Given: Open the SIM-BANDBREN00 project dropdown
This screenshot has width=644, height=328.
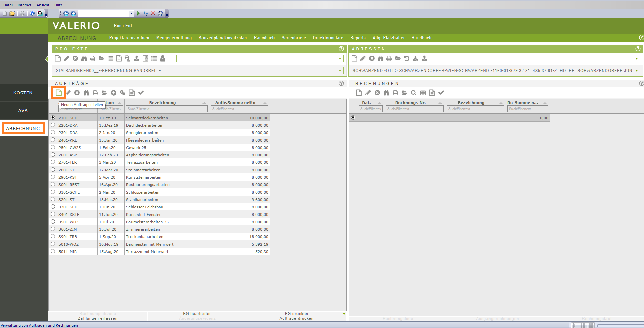Looking at the screenshot, I should [340, 71].
